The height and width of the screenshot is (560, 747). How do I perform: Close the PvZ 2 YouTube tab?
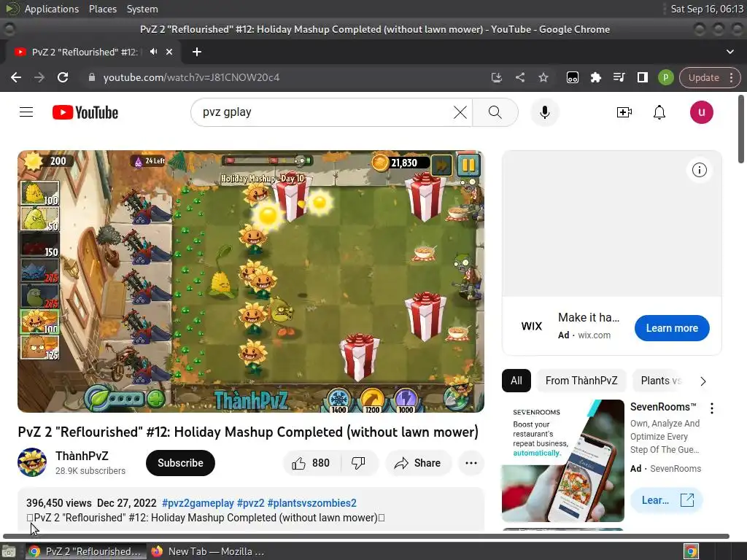point(169,52)
